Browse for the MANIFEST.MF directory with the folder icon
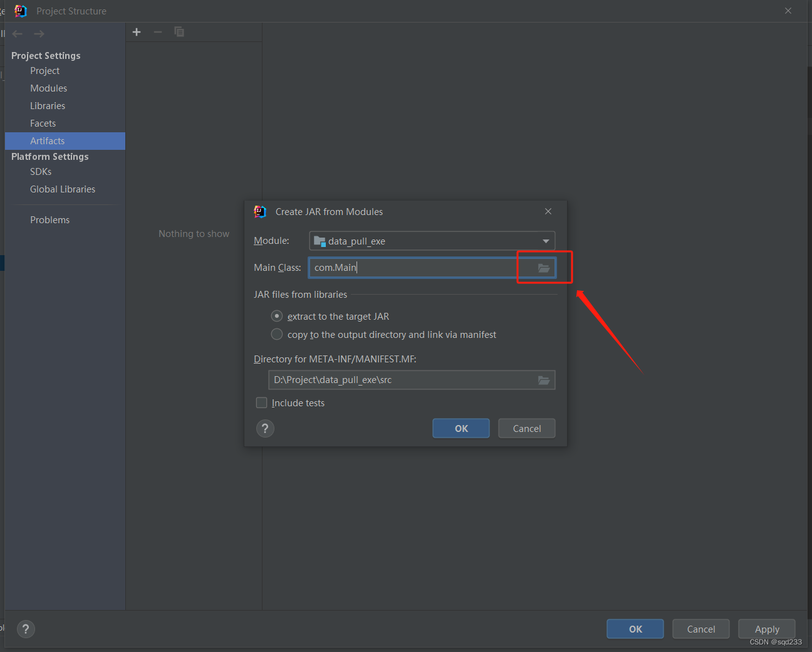The height and width of the screenshot is (652, 812). (544, 380)
